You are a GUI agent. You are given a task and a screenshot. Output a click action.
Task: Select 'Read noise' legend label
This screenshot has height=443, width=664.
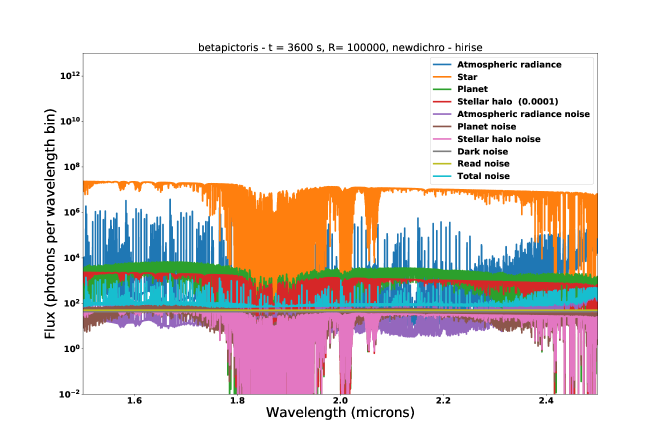click(483, 164)
